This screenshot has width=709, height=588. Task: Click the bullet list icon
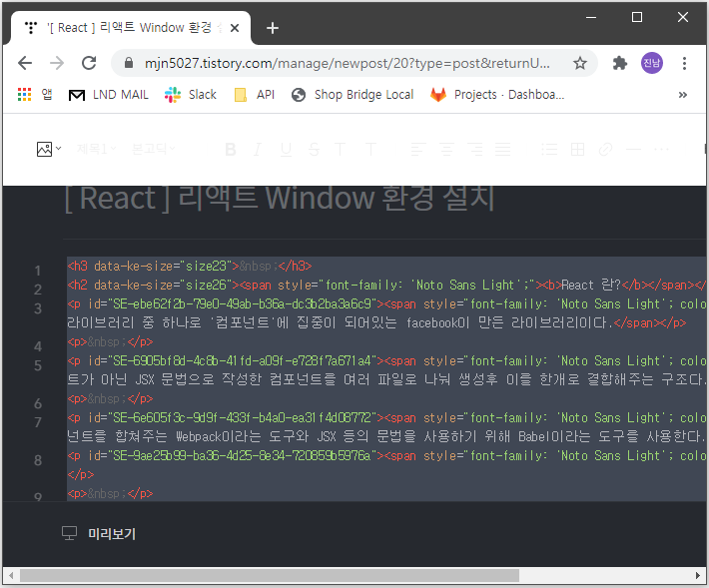coord(549,149)
